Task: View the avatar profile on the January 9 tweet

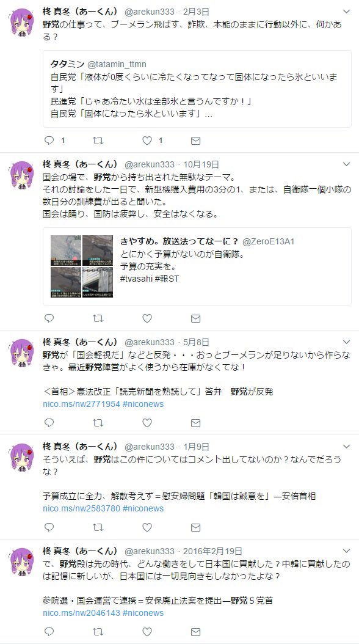Action: (x=22, y=456)
